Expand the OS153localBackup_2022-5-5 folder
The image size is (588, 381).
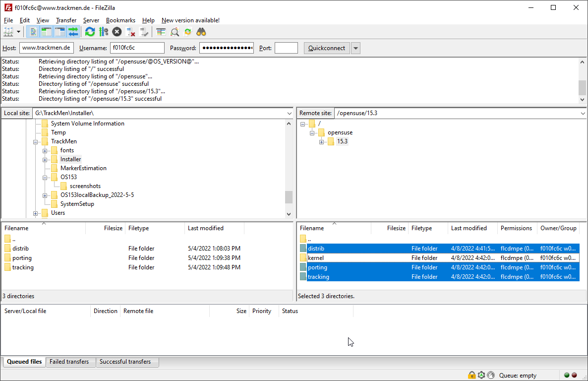tap(46, 195)
